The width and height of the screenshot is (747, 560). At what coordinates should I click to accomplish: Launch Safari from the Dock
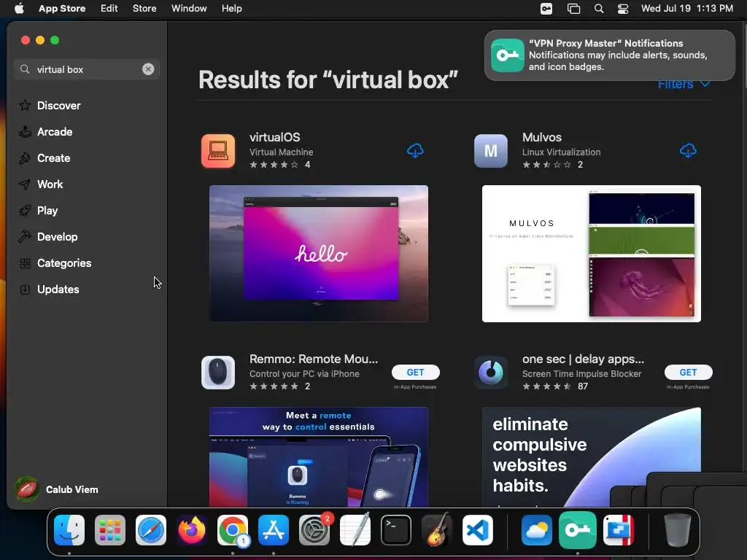[151, 530]
